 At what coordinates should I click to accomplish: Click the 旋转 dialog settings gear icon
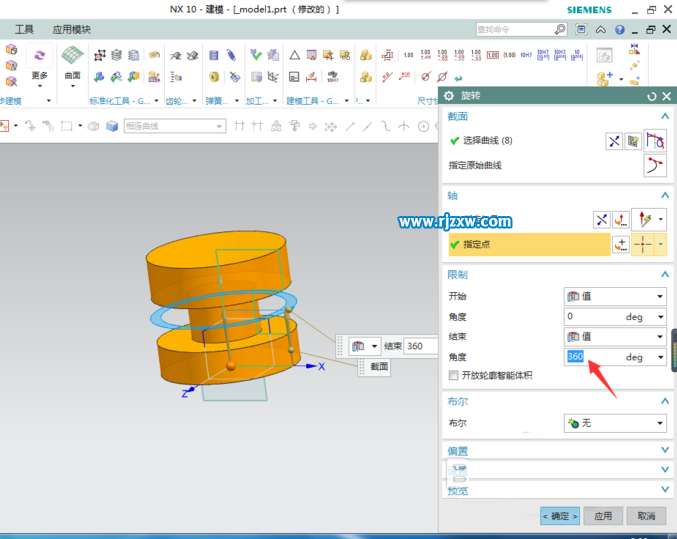point(449,96)
